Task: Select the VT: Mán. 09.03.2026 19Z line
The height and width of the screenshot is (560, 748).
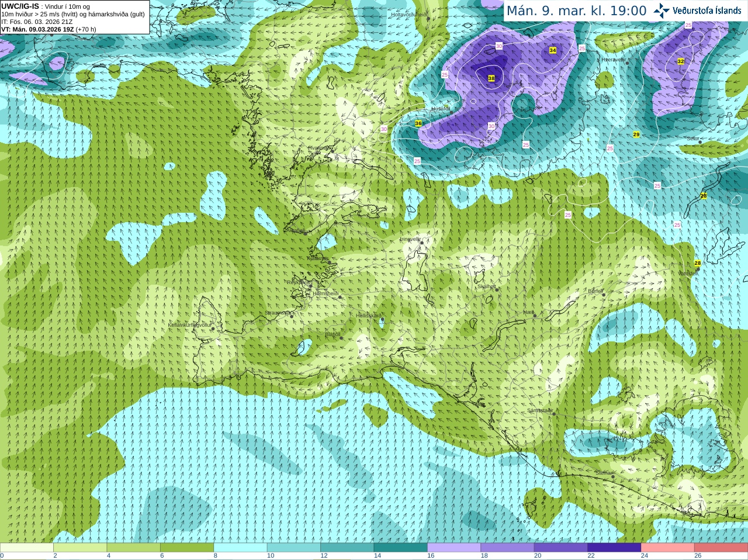Action: point(49,29)
